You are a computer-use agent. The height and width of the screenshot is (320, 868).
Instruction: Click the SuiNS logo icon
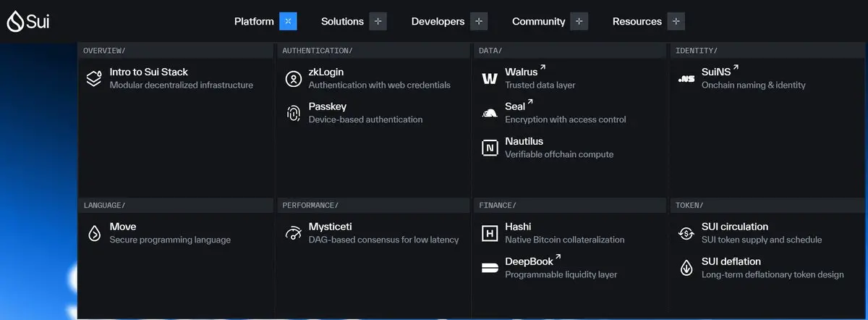coord(686,79)
